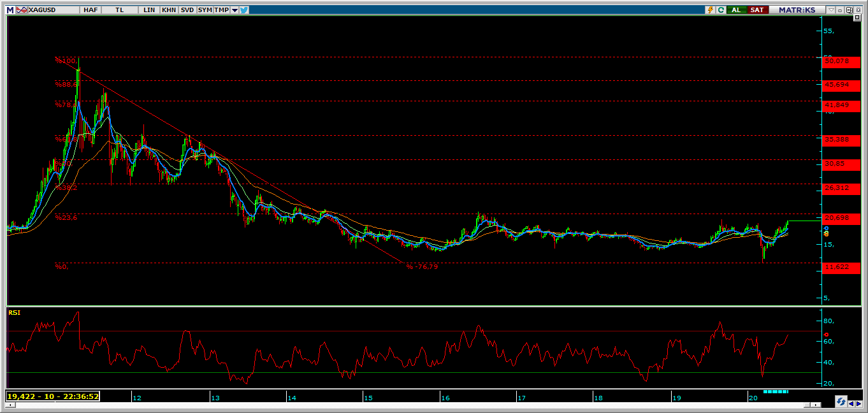
Task: Click the blue sync arrows icon
Action: [x=841, y=402]
